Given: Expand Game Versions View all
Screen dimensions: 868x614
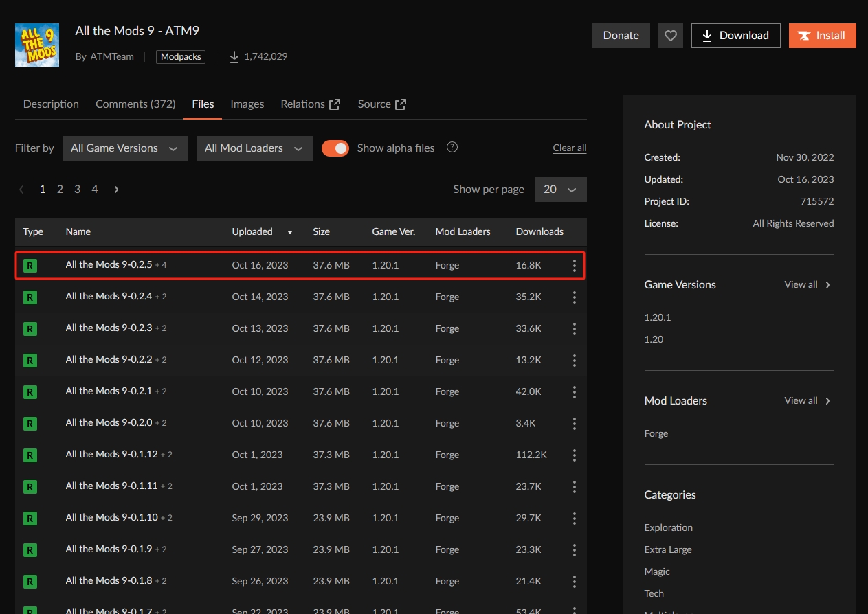Looking at the screenshot, I should [807, 285].
